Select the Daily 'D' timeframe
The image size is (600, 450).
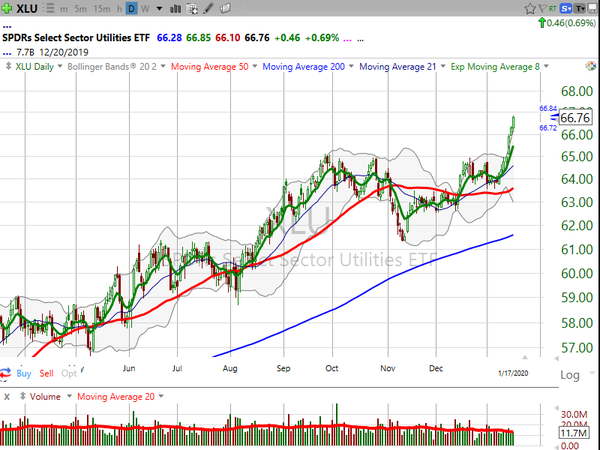[131, 8]
